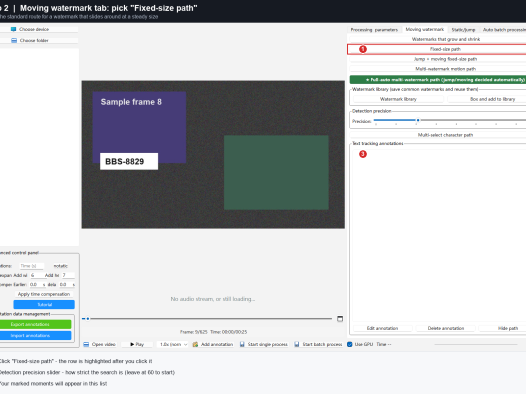Click the Watermark library button

398,99
